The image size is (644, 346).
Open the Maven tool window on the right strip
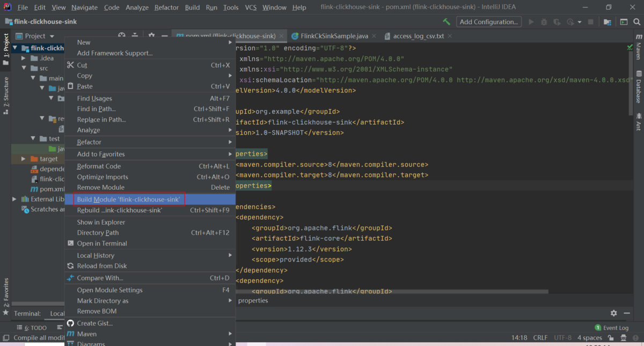coord(639,47)
